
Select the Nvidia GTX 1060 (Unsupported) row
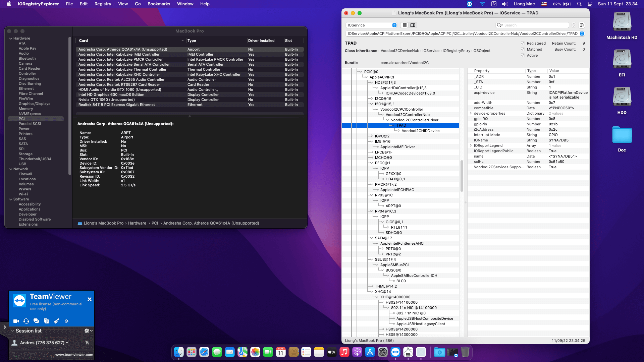point(190,100)
